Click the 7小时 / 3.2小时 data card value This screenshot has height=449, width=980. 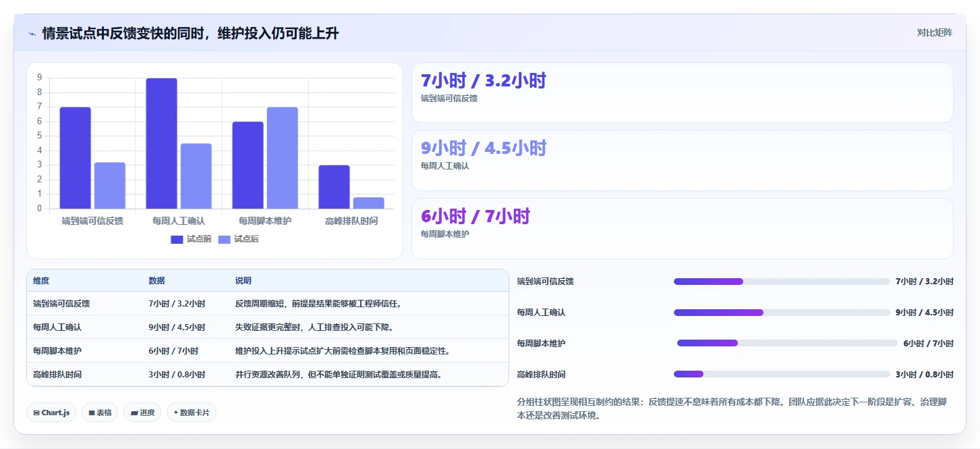click(x=483, y=81)
